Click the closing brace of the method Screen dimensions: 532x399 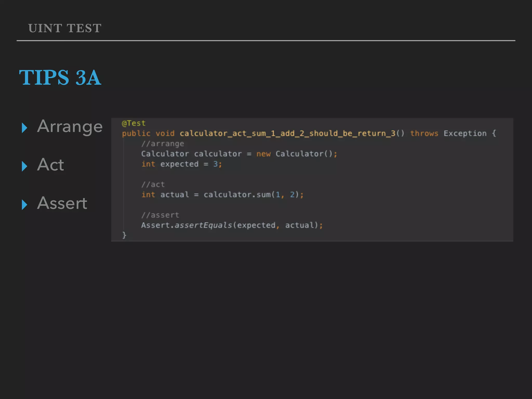[124, 235]
